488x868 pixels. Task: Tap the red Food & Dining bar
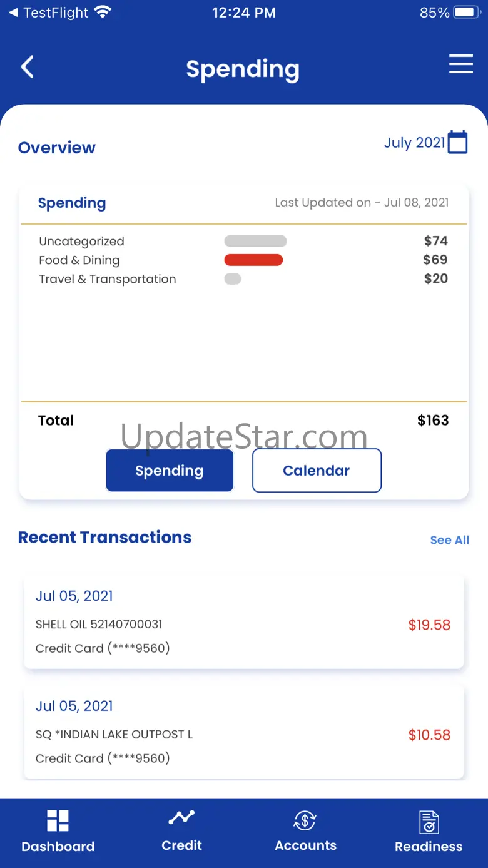(x=253, y=260)
